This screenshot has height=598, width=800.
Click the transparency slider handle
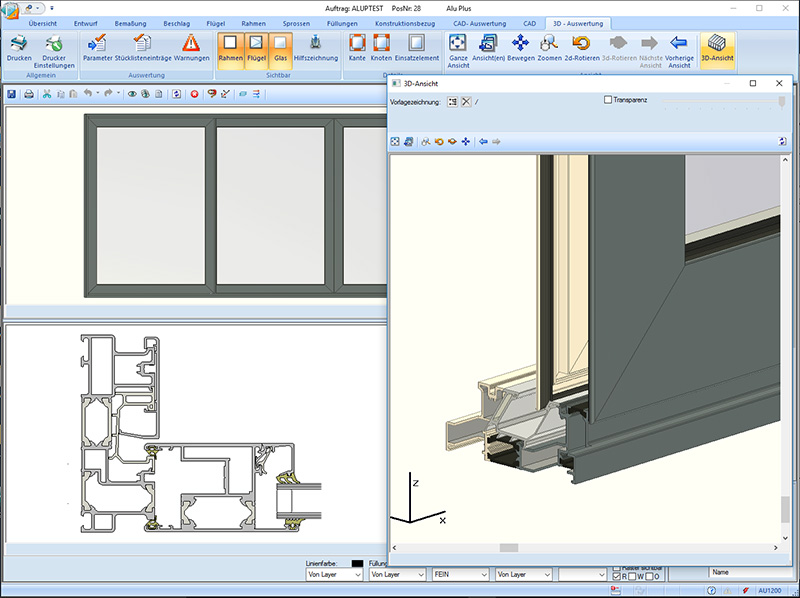[x=782, y=102]
